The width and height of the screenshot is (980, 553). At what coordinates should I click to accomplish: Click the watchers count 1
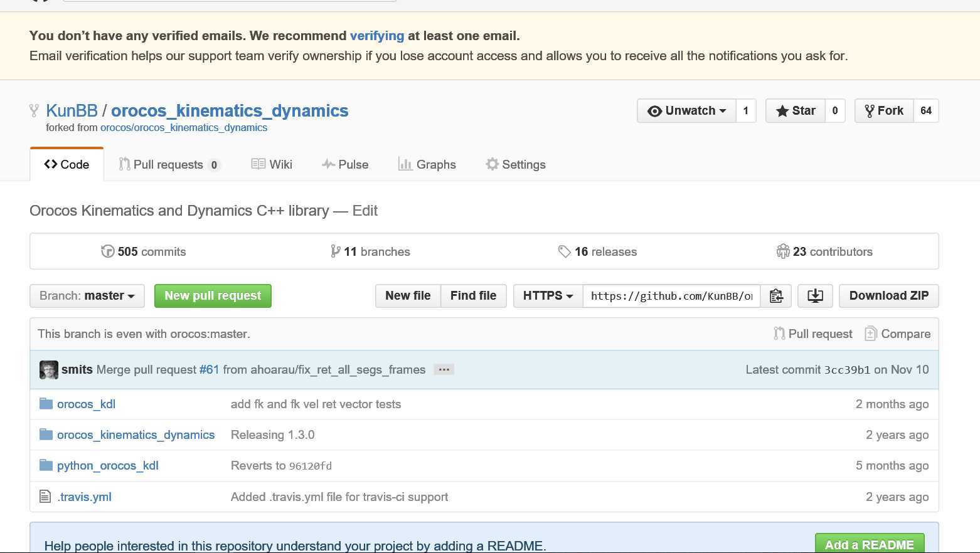click(746, 111)
